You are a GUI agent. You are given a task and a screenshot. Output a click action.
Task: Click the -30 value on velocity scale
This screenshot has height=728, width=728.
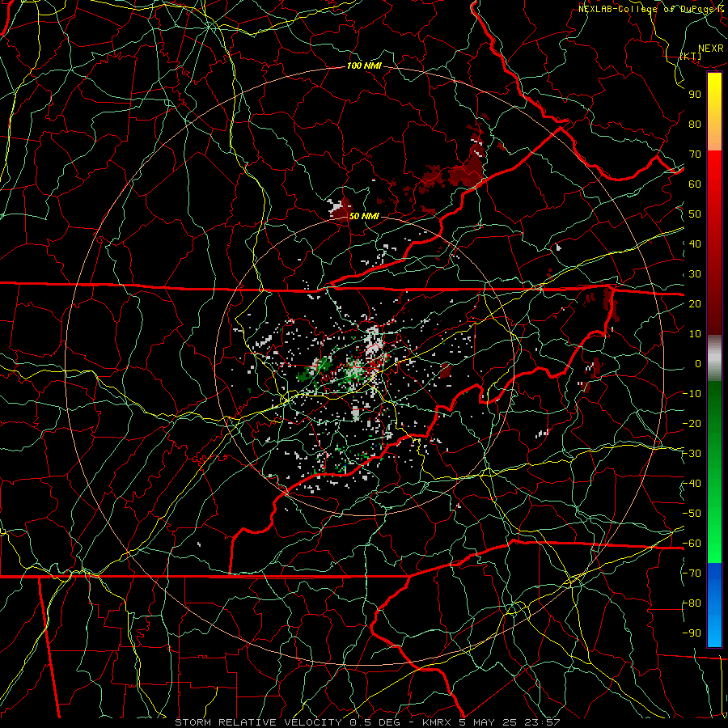pos(692,454)
